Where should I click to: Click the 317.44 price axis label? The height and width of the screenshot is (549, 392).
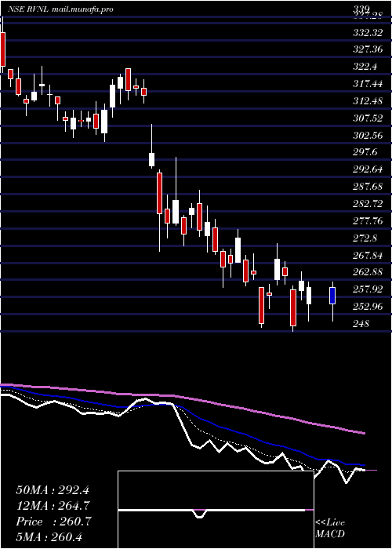[x=368, y=84]
